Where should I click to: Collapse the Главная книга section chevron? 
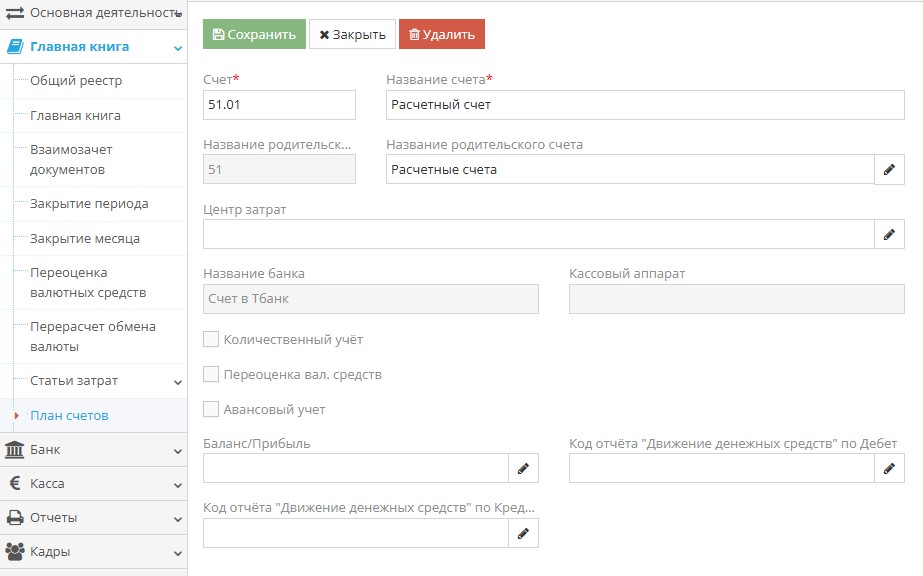(177, 47)
